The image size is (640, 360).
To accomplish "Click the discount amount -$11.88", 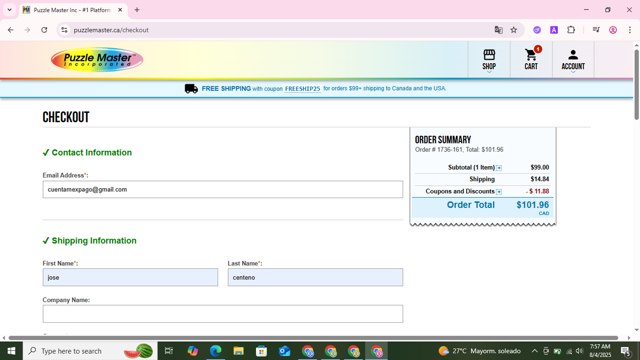I will [x=538, y=191].
